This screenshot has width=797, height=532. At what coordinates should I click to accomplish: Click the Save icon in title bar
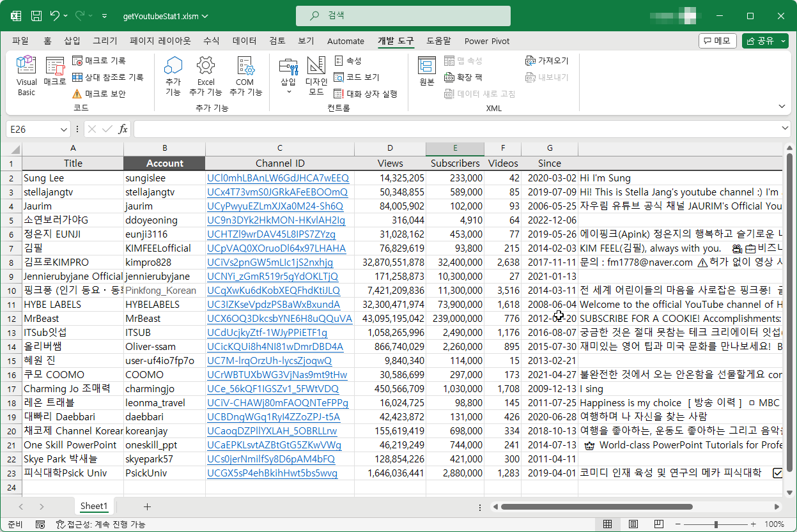tap(36, 16)
